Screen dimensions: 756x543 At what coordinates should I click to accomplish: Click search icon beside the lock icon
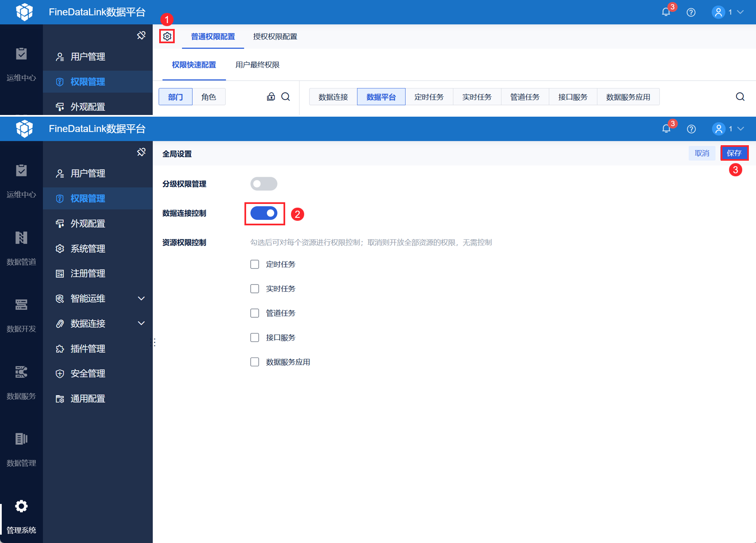[x=286, y=97]
